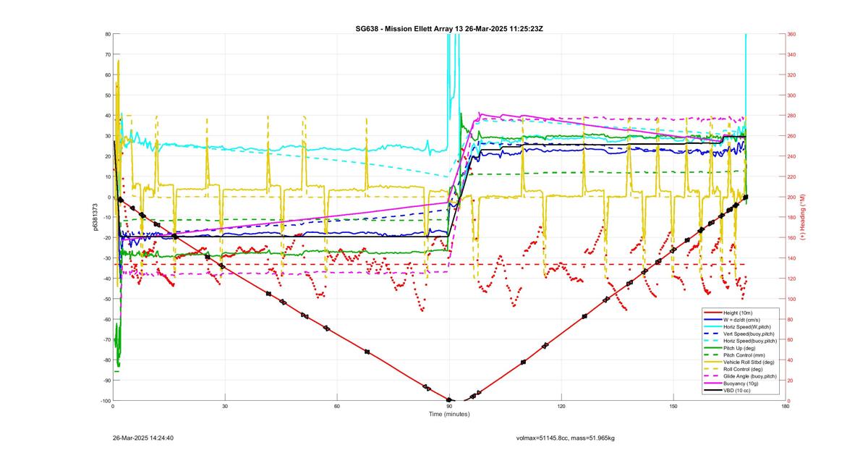Viewport: 868px width, 450px height.
Task: Click the x-axis tick label '30'
Action: [225, 407]
